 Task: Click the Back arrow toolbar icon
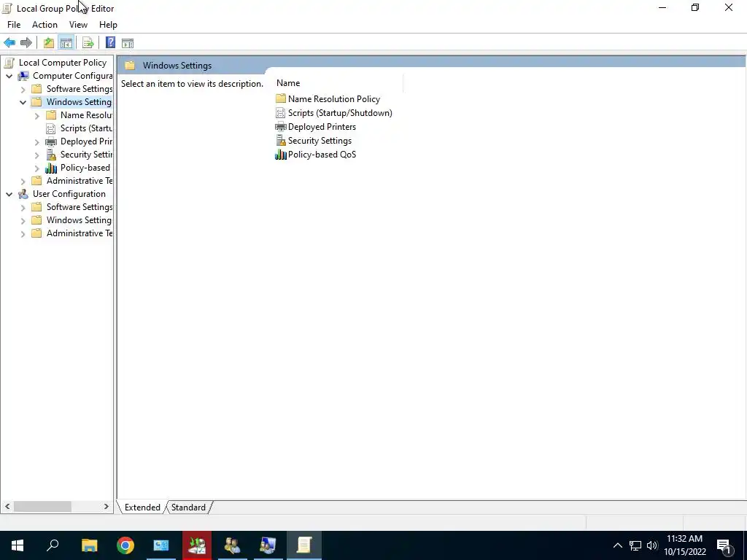click(x=9, y=43)
